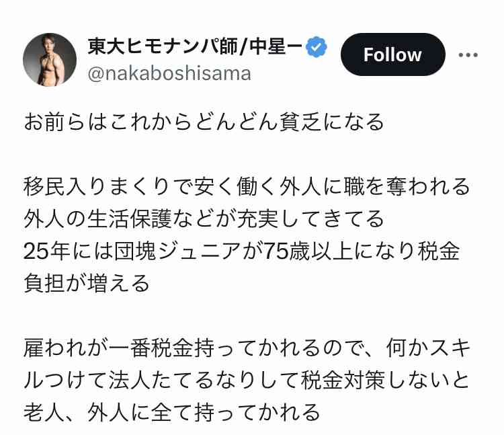This screenshot has width=504, height=435.
Task: Click last line 老人、外人に全て持ってかれる
Action: tap(171, 413)
